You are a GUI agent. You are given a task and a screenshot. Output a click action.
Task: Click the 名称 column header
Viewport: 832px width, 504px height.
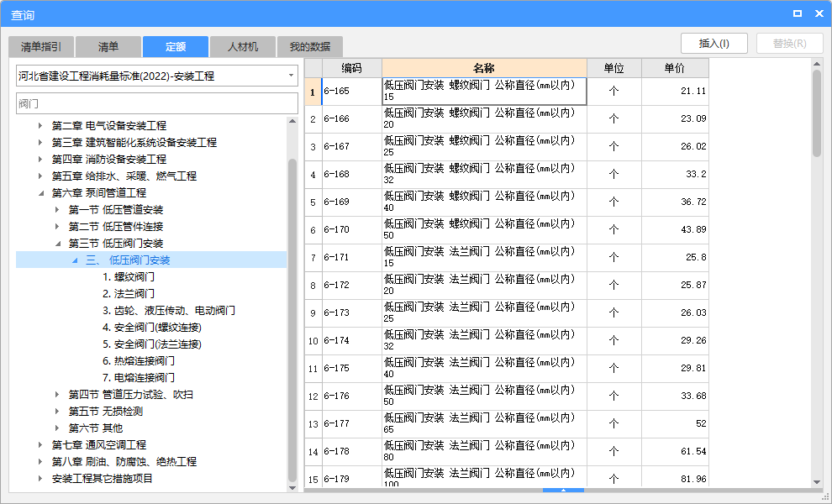(484, 68)
